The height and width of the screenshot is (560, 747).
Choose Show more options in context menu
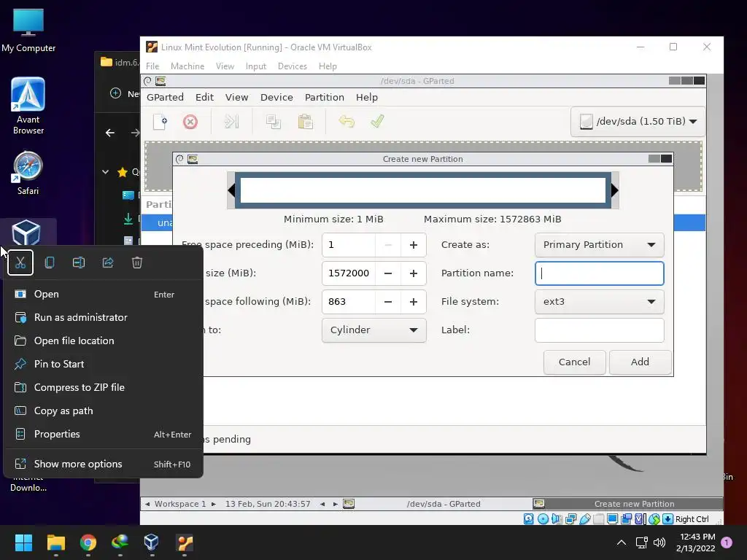pos(104,464)
